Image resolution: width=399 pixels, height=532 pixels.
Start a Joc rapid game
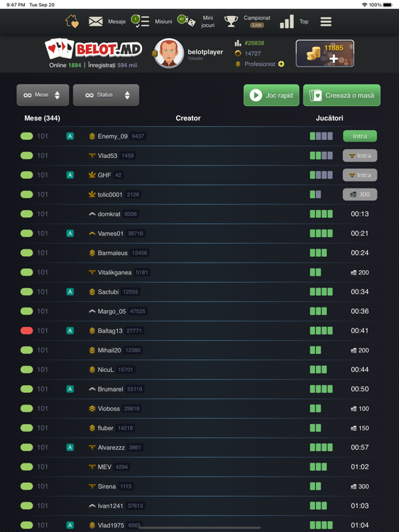272,96
